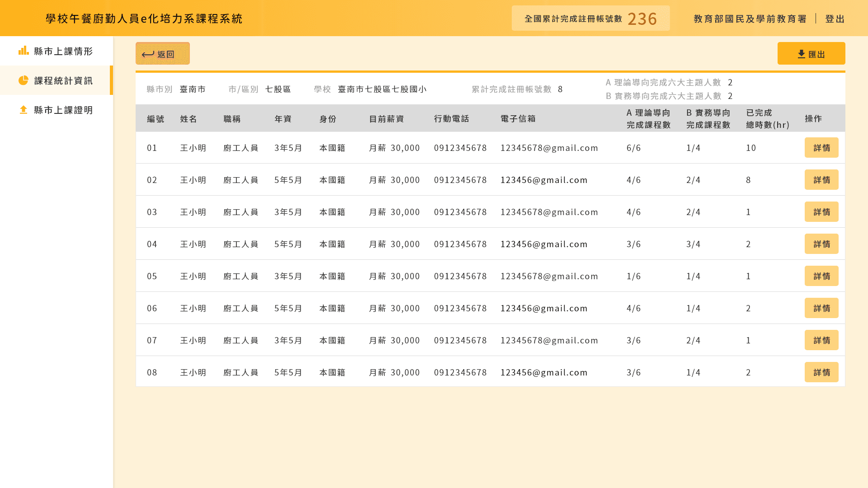Click county value 臺南市
This screenshot has height=488, width=868.
click(193, 89)
